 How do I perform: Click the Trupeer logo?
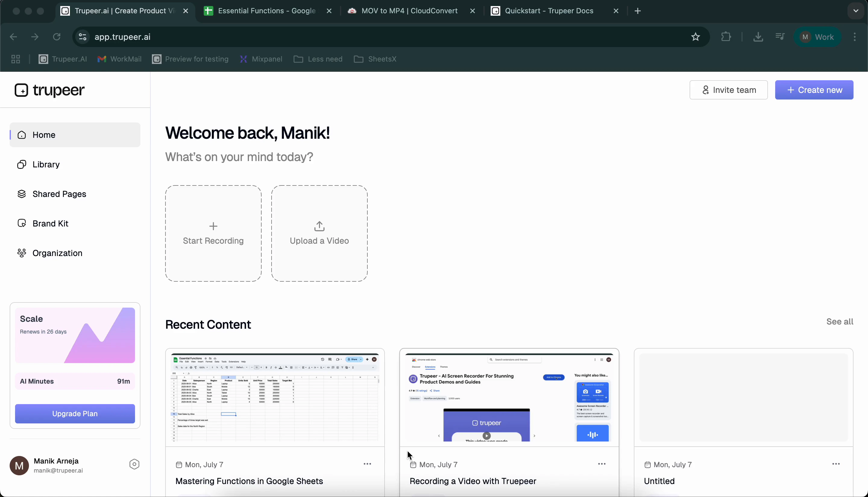[x=49, y=90]
